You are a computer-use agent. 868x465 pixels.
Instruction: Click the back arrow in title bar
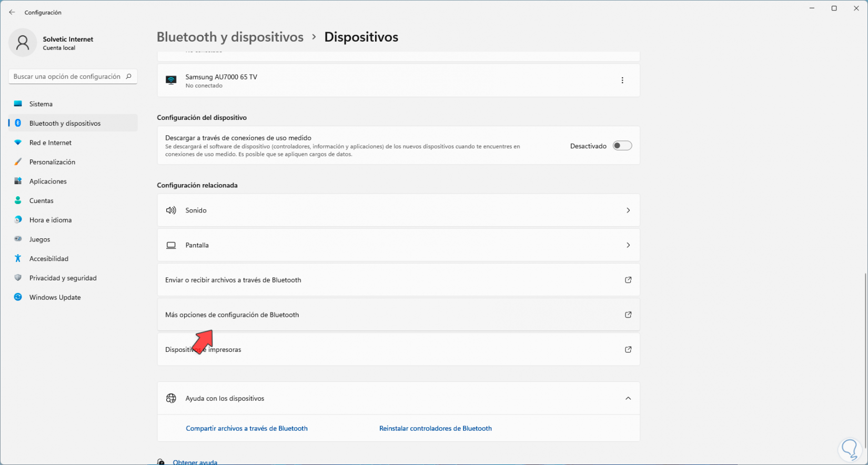tap(12, 12)
